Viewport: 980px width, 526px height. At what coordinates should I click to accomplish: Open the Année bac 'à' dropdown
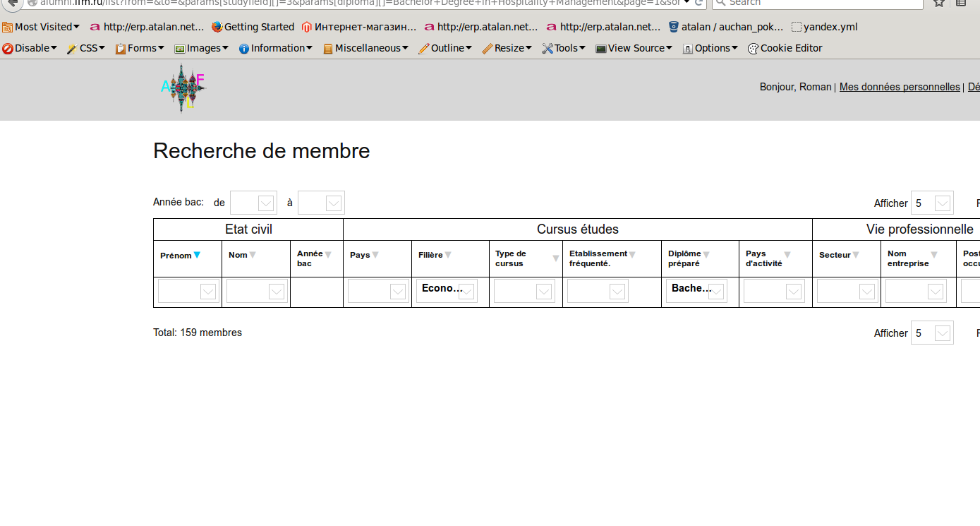(321, 203)
